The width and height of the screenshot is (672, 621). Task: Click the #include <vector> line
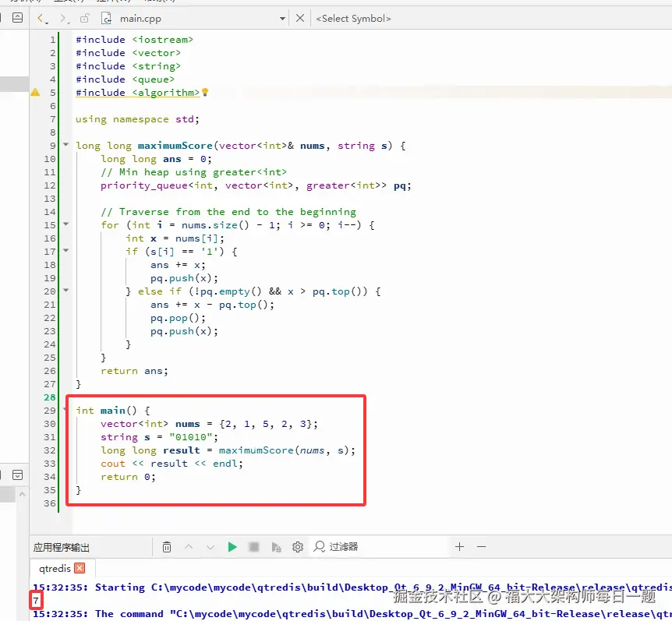tap(128, 53)
